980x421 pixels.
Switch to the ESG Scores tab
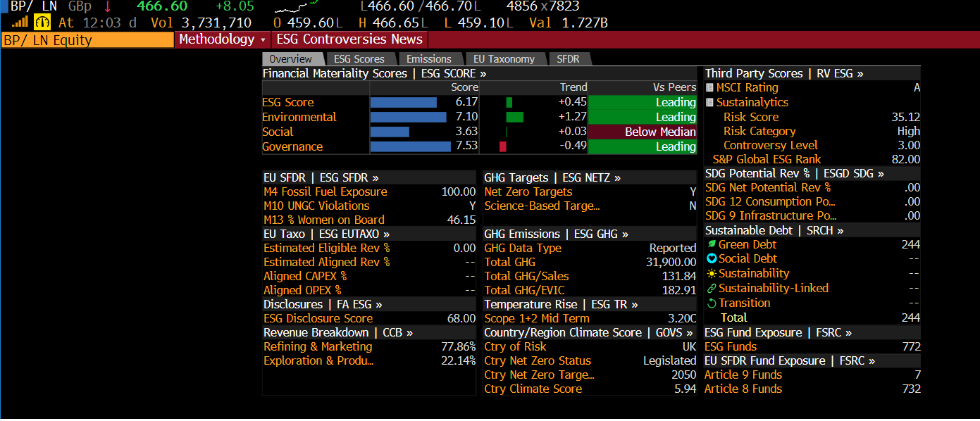click(359, 59)
